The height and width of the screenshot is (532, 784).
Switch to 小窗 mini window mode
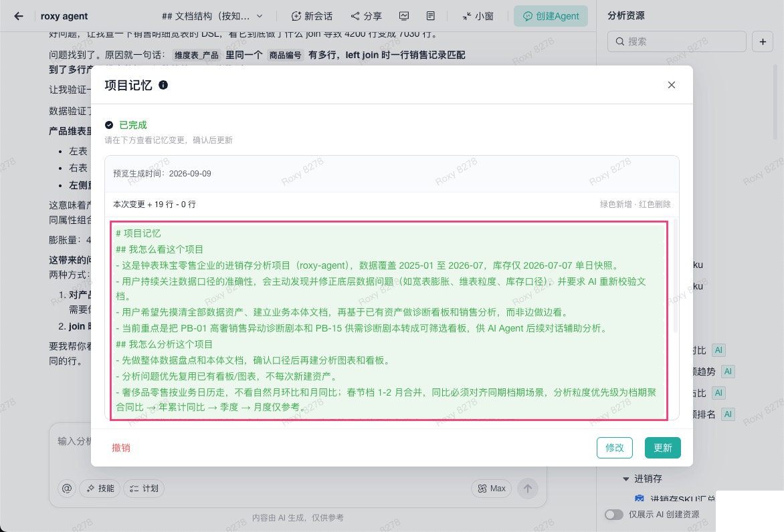[478, 16]
